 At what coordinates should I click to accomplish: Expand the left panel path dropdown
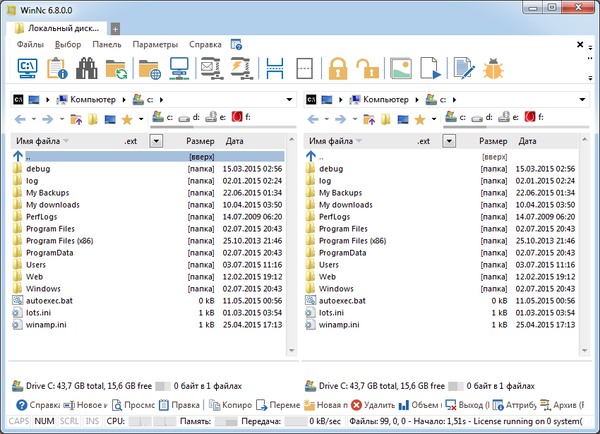[287, 100]
